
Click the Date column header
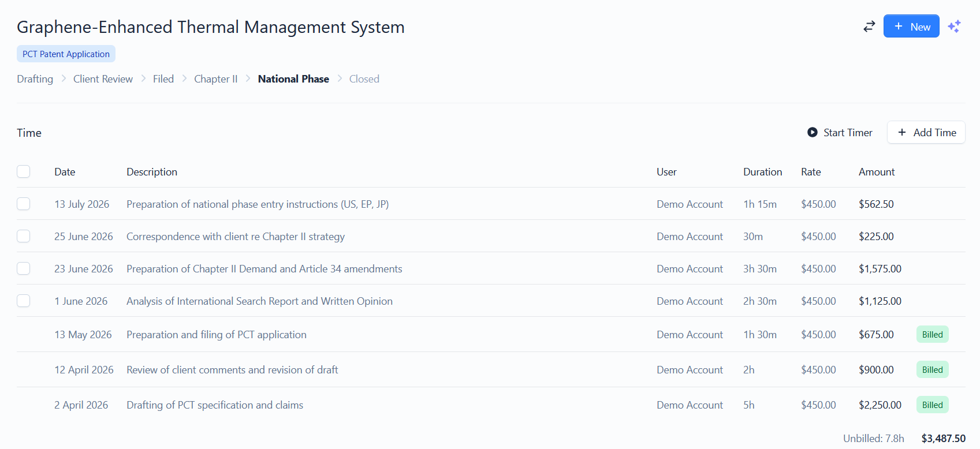tap(65, 172)
